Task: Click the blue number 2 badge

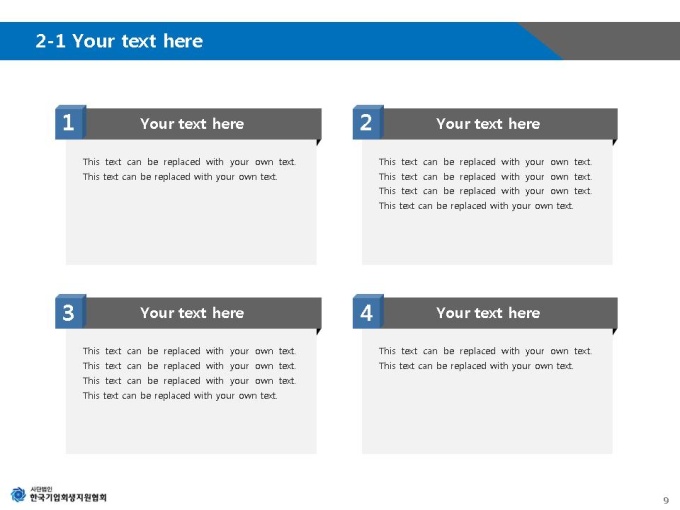Action: click(368, 122)
